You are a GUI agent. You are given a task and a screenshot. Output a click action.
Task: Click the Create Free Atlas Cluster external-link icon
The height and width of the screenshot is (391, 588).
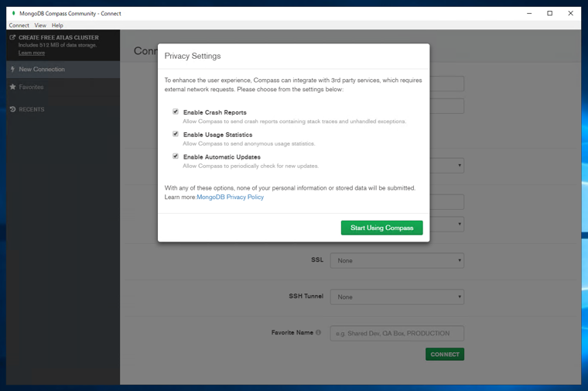click(12, 37)
